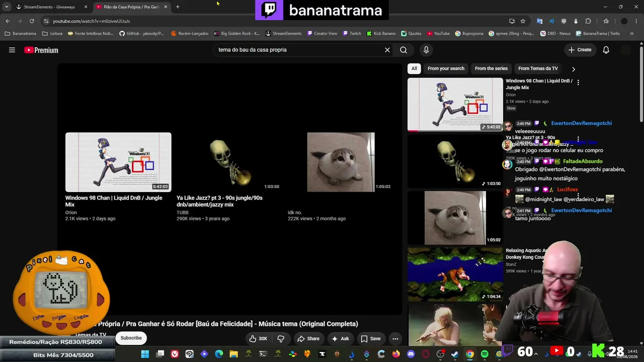Open the BananaTrama Trello bookmark
The image size is (644, 362).
click(598, 34)
